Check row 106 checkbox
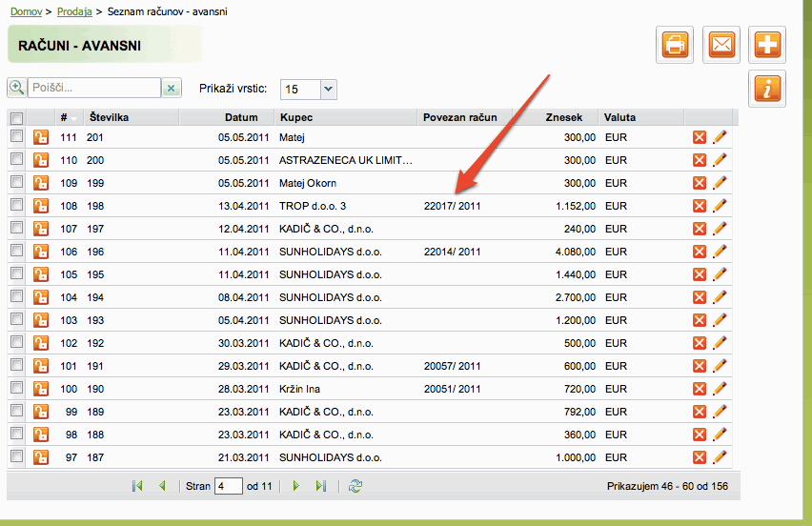The height and width of the screenshot is (526, 812). 16,251
